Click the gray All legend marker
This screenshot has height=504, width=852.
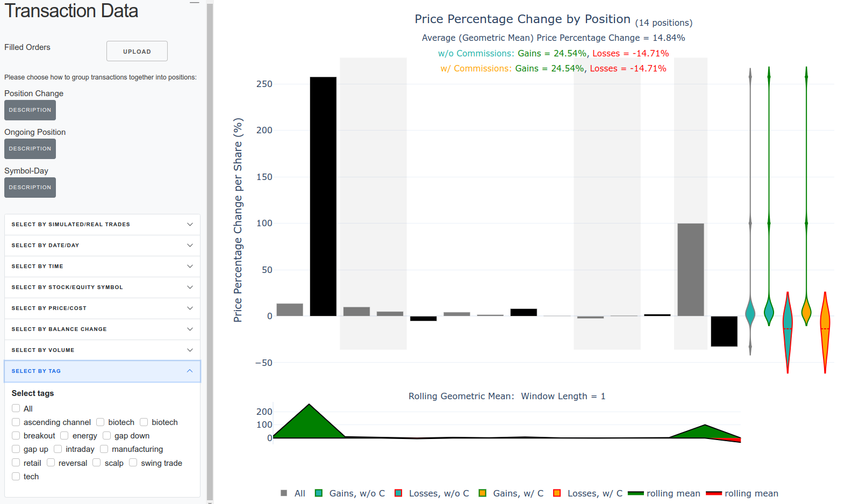pyautogui.click(x=284, y=493)
